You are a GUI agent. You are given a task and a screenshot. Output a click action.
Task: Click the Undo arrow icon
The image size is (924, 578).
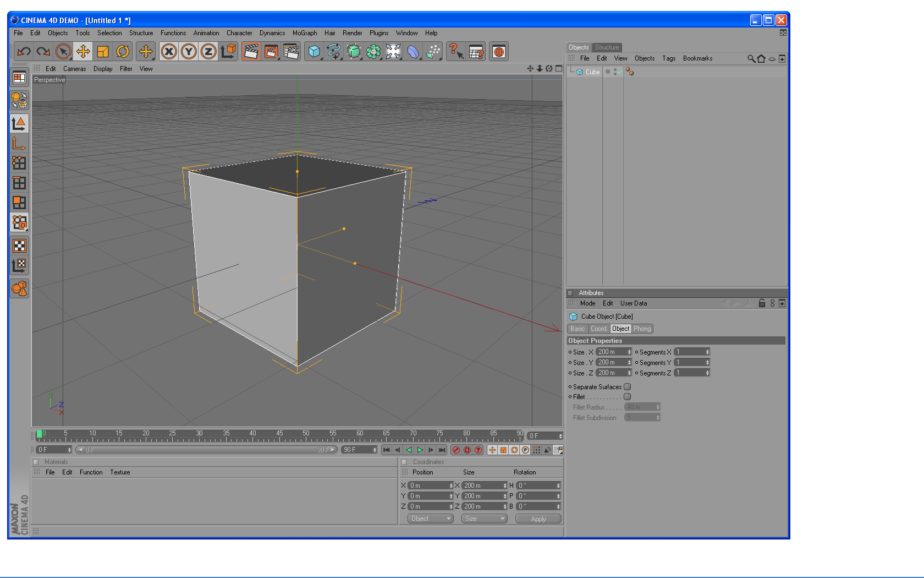coord(24,52)
